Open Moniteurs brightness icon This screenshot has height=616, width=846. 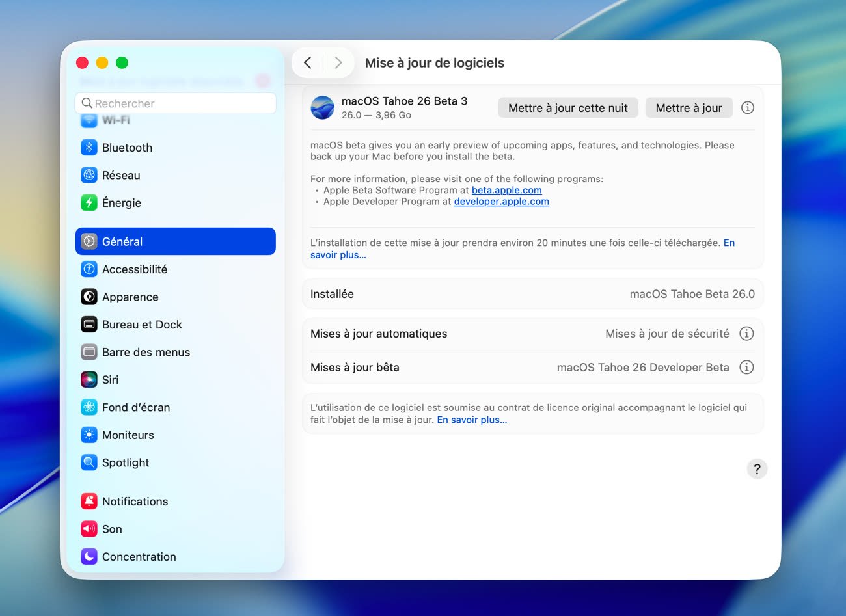89,435
